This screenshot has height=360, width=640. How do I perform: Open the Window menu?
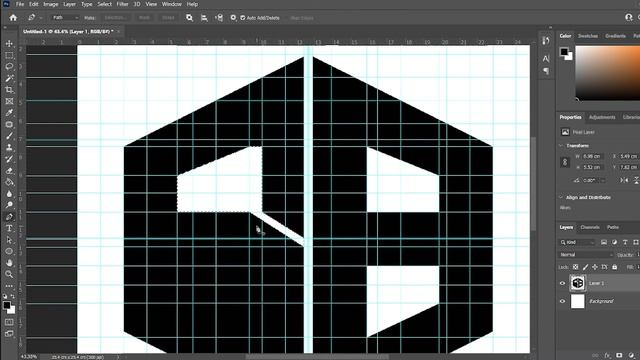point(171,4)
